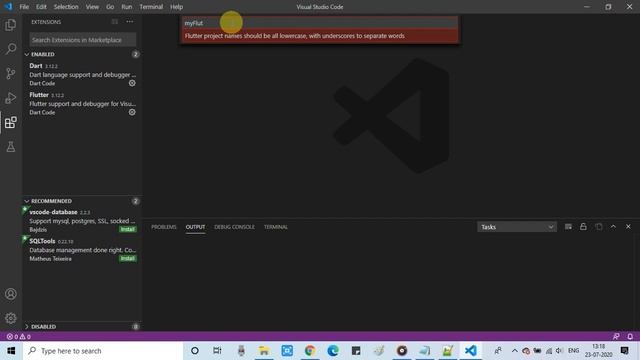640x360 pixels.
Task: Select the SQLTools extension name
Action: [42, 241]
